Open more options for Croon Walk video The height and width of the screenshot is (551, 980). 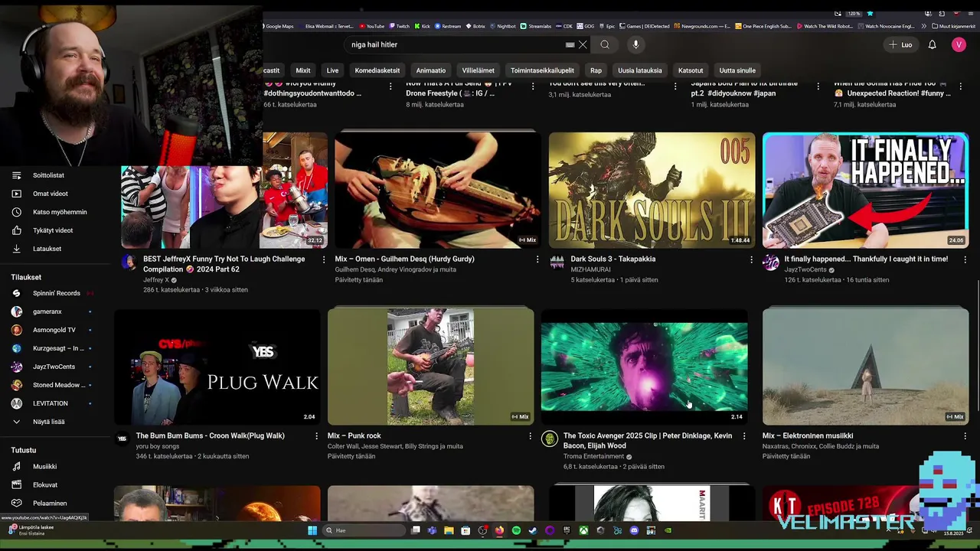point(316,436)
